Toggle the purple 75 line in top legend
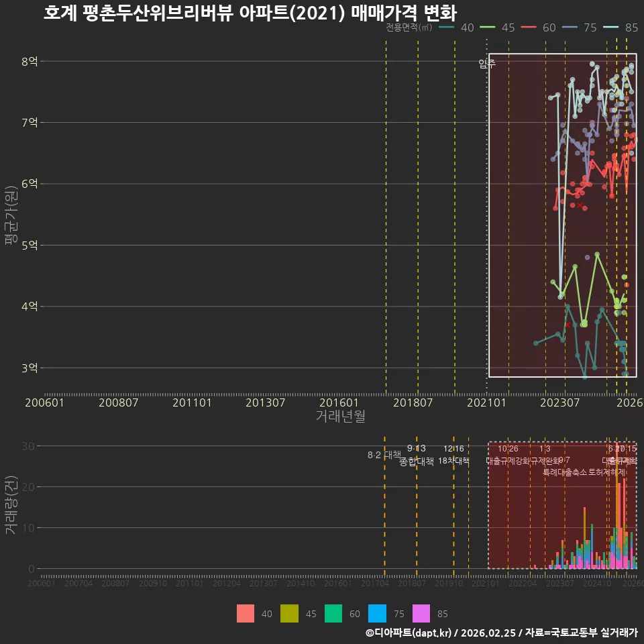 click(570, 28)
